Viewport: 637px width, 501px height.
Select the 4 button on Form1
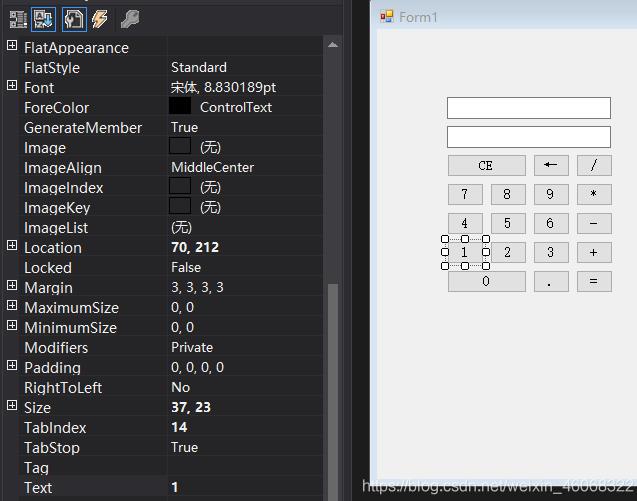(465, 223)
